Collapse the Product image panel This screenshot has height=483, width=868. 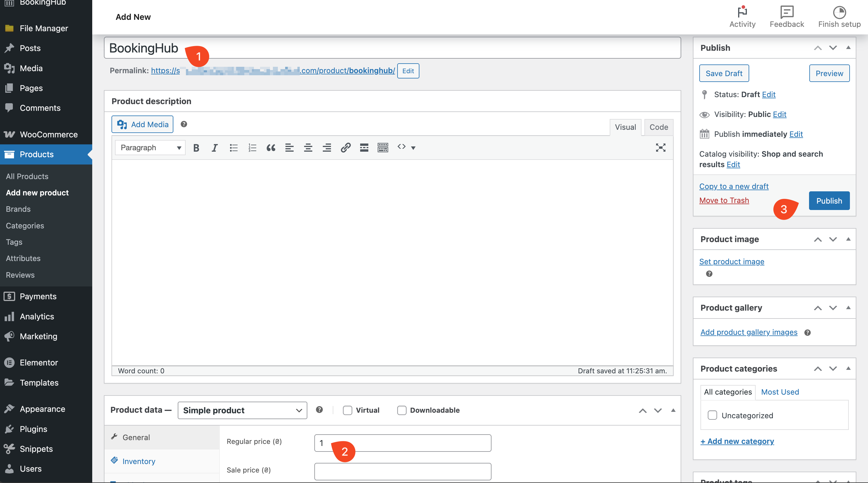pos(848,239)
